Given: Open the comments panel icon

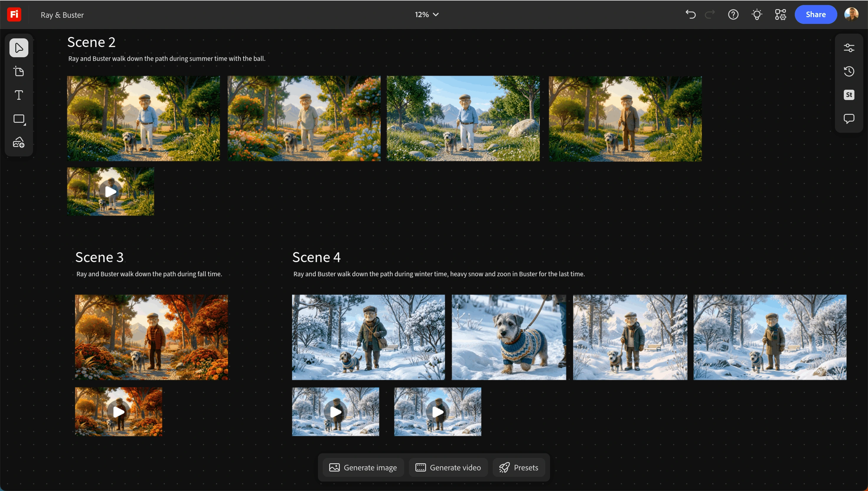Looking at the screenshot, I should [849, 119].
